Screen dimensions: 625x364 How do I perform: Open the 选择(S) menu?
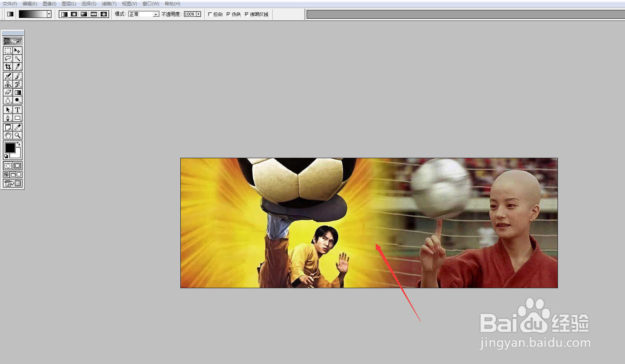pos(89,4)
